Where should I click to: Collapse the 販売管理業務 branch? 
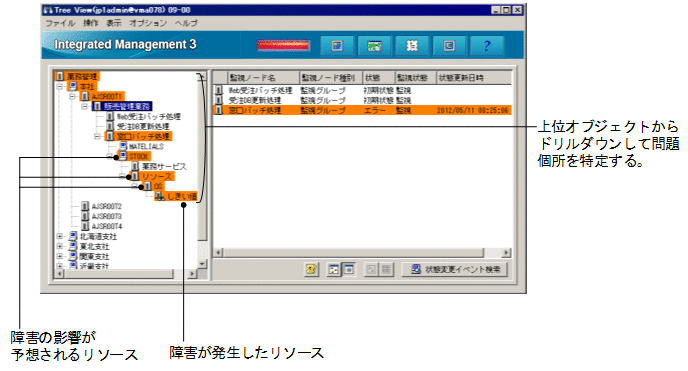coord(84,107)
